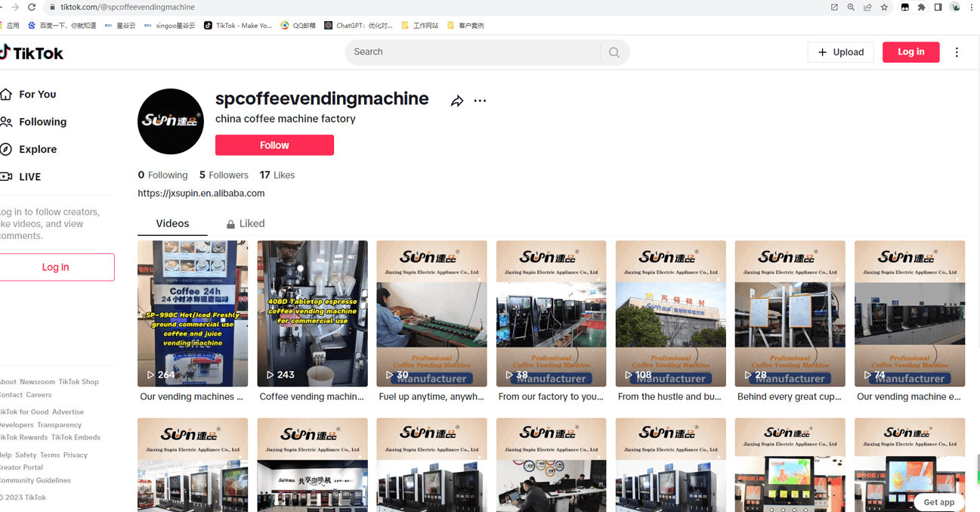Viewport: 980px width, 512px height.
Task: Click the sidebar Log in button
Action: point(56,267)
